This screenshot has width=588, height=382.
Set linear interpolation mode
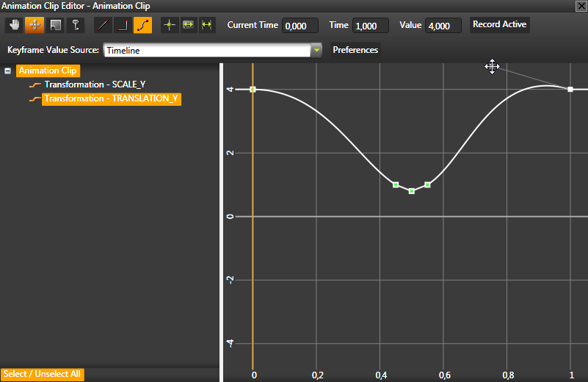tap(103, 25)
